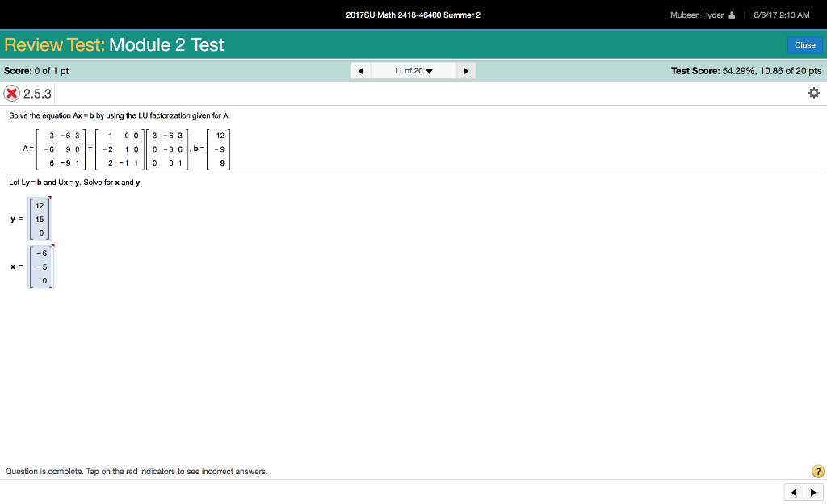Click the forward arrow at bottom right
Screen dimensions: 827x504
click(812, 492)
